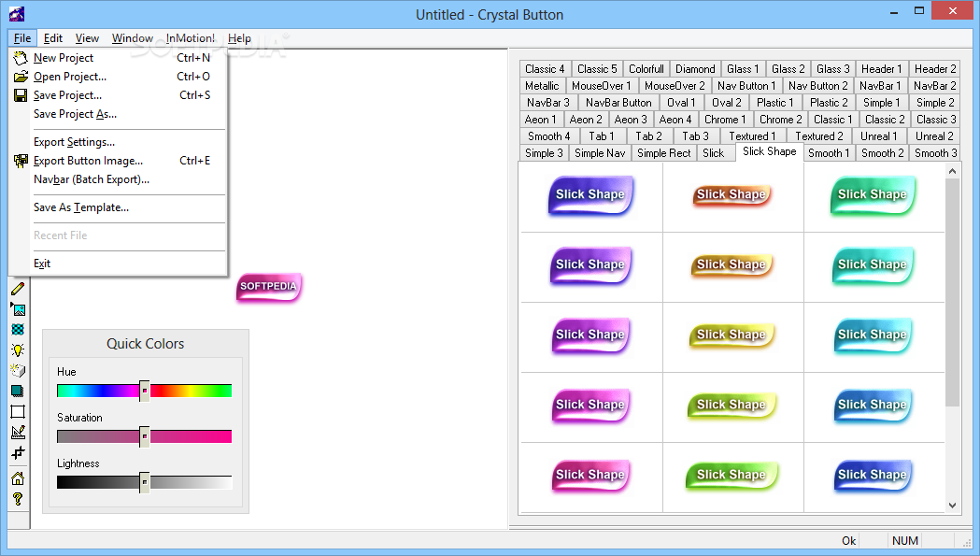Click the template list scroll up arrow
This screenshot has width=980, height=556.
pyautogui.click(x=952, y=171)
